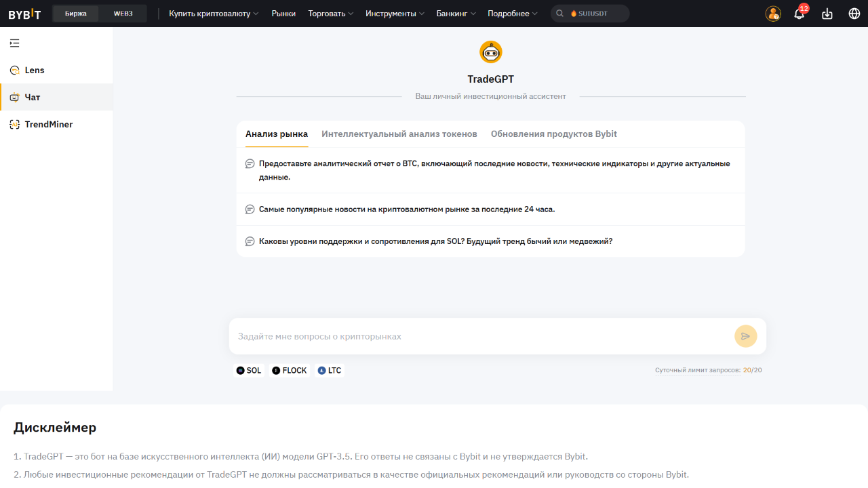The image size is (868, 488).
Task: Expand the Купить криптовалюту dropdown
Action: (214, 14)
